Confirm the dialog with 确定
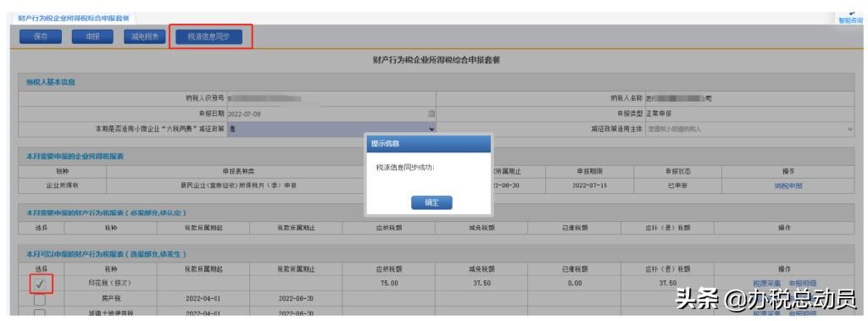The width and height of the screenshot is (868, 321). tap(431, 202)
